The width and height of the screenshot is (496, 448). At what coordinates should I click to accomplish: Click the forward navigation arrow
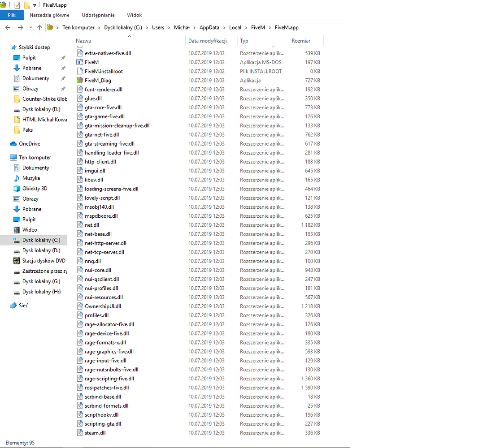[20, 27]
